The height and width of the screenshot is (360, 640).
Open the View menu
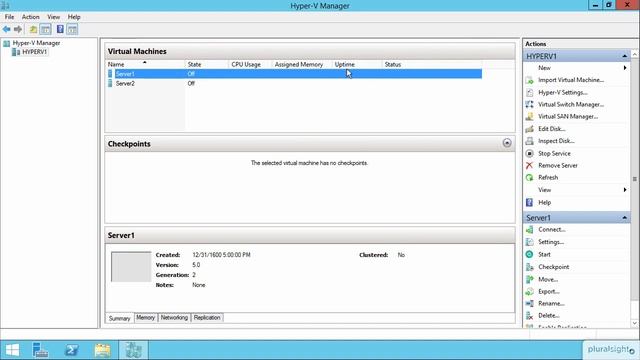pos(53,17)
